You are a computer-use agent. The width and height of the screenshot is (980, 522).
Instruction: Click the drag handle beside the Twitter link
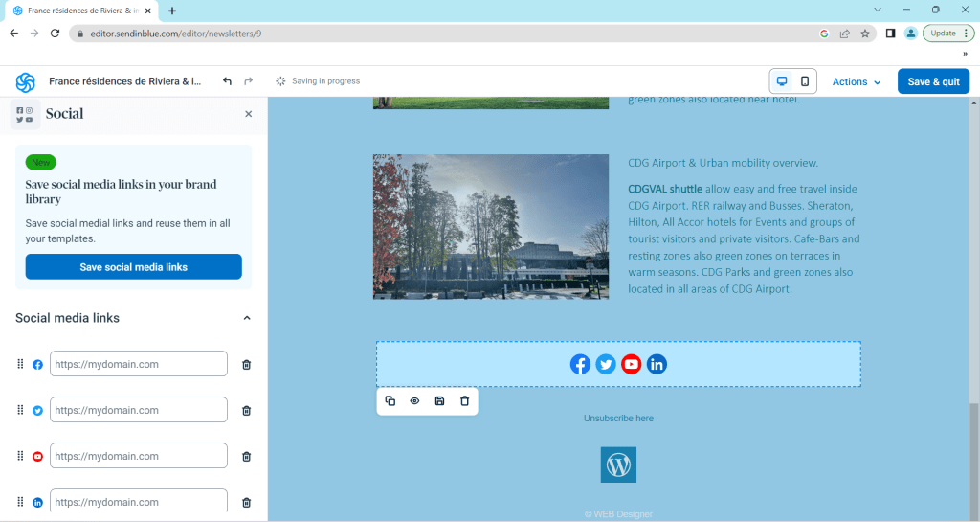[x=20, y=410]
